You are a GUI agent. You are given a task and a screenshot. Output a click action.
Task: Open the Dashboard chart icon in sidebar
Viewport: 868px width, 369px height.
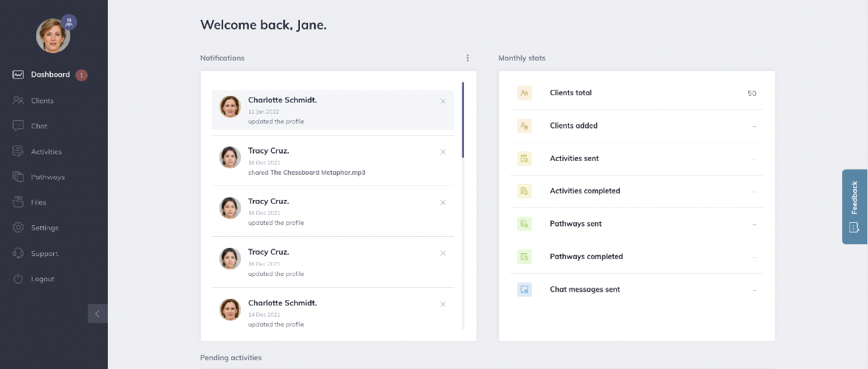[18, 75]
